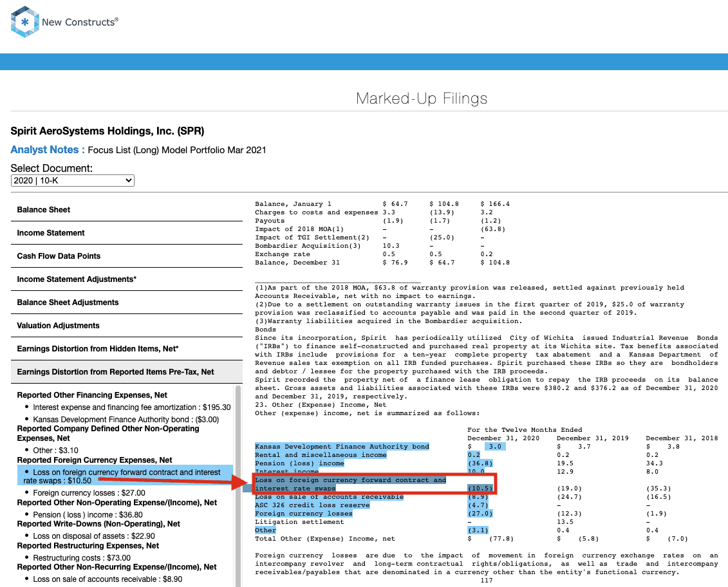Select Restructuring costs : $73.00 item

(82, 558)
